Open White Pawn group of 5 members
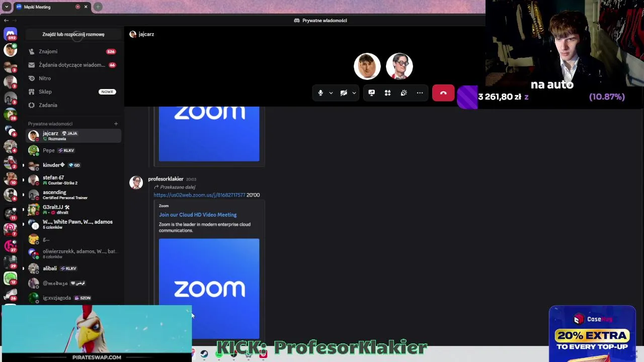This screenshot has height=362, width=644. tap(73, 224)
